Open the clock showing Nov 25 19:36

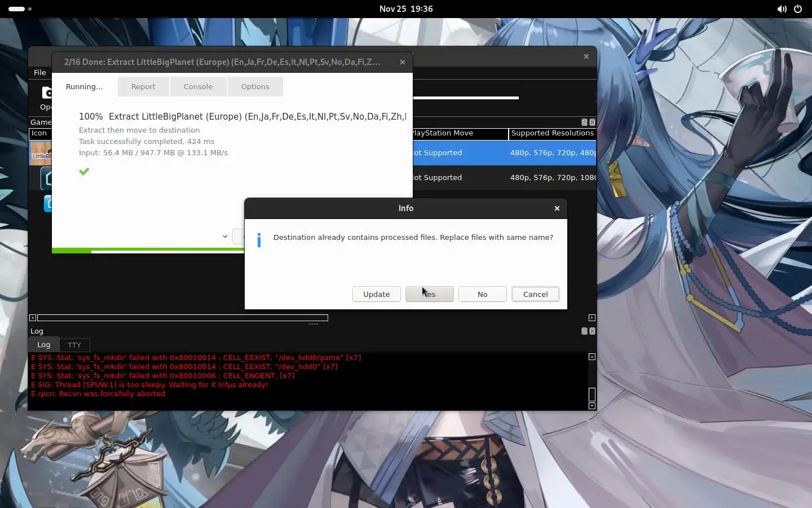pos(406,9)
